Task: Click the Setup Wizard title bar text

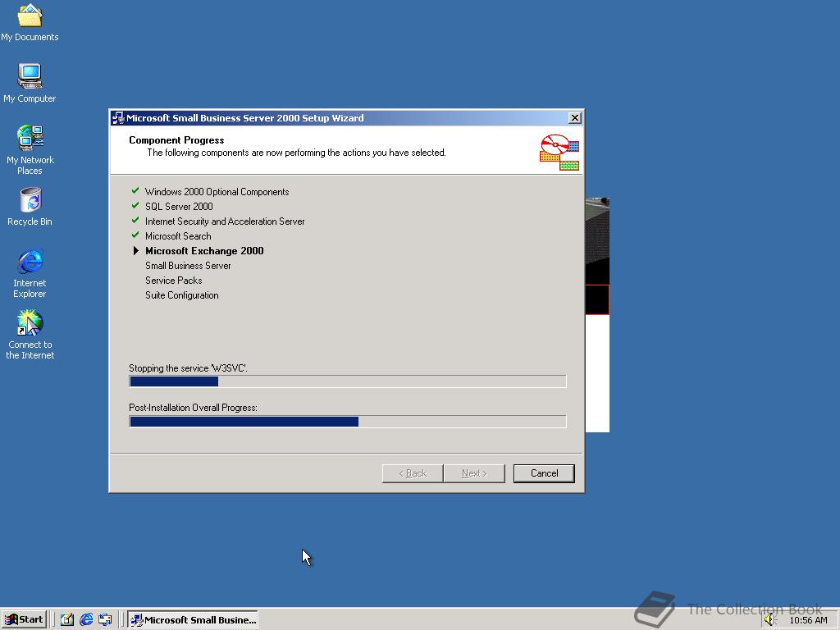Action: pos(244,118)
